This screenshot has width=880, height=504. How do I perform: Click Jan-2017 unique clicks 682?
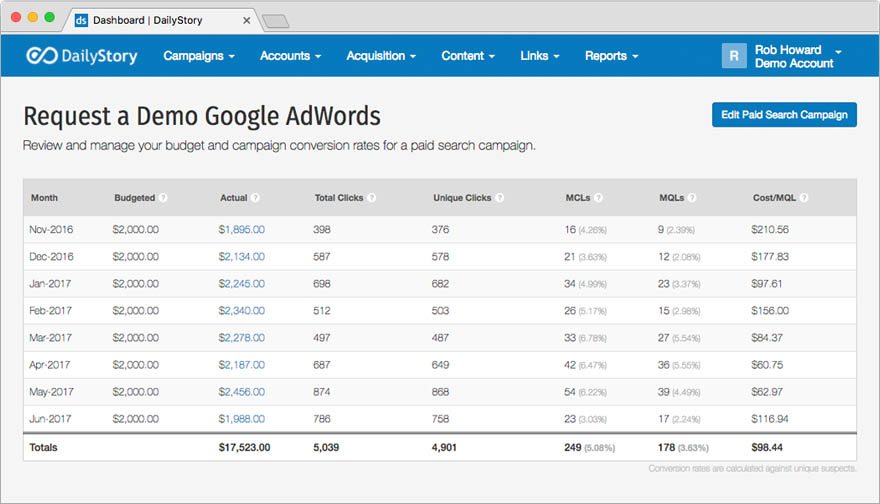point(440,283)
